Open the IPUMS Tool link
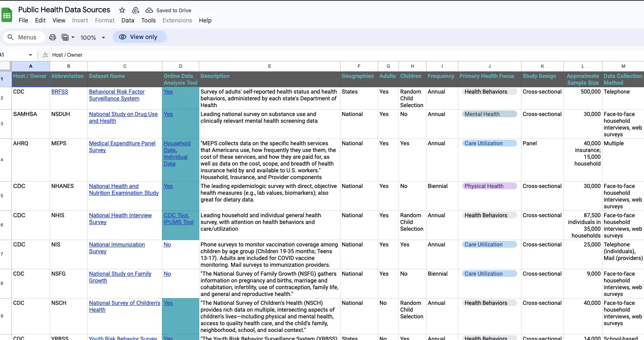The height and width of the screenshot is (340, 644). [x=178, y=222]
